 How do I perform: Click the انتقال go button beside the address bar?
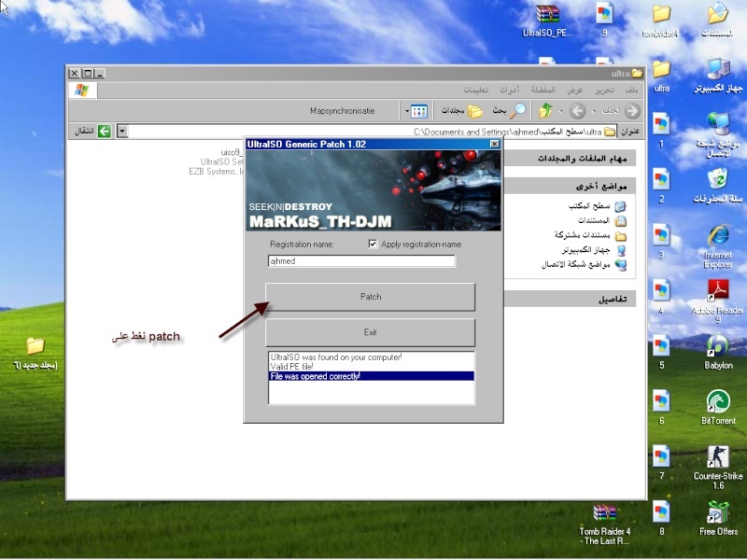[92, 132]
